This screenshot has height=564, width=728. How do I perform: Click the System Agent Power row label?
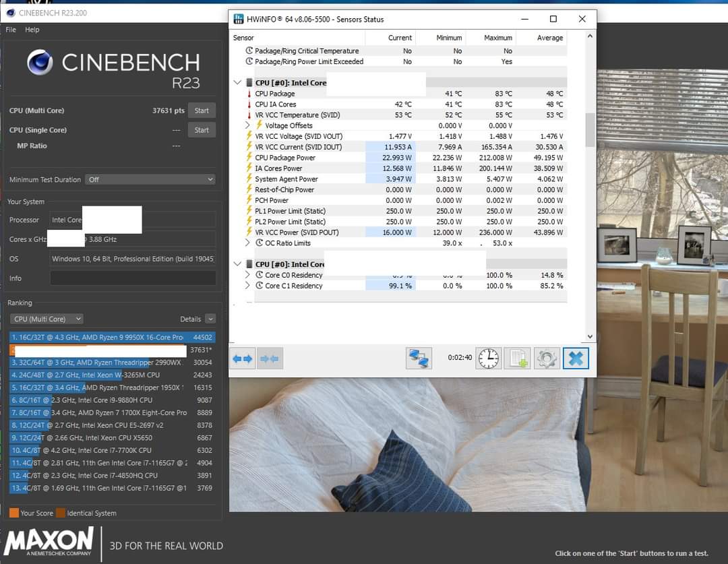286,179
